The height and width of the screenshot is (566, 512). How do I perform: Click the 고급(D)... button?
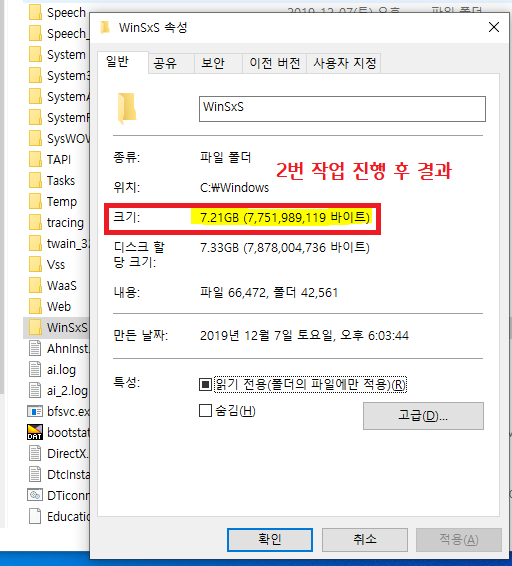423,416
